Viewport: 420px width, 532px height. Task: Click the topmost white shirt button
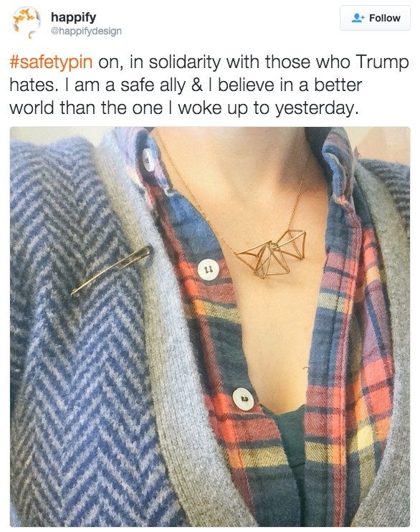tap(148, 159)
